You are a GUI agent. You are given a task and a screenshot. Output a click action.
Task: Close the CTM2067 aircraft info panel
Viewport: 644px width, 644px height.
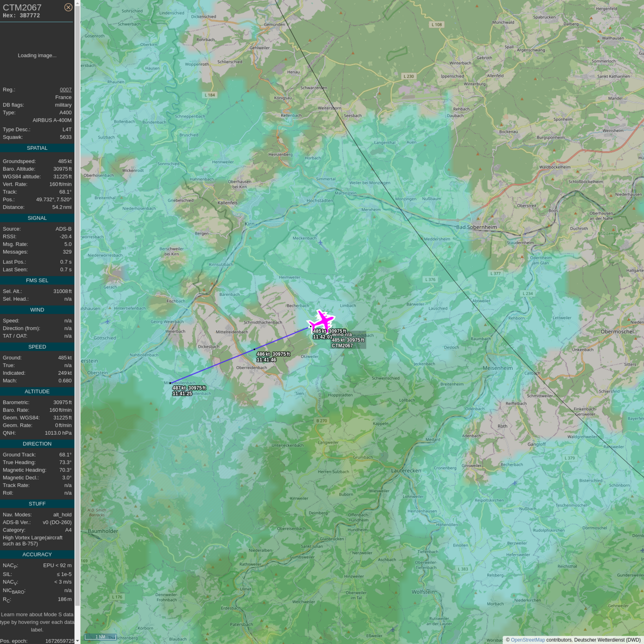(68, 7)
